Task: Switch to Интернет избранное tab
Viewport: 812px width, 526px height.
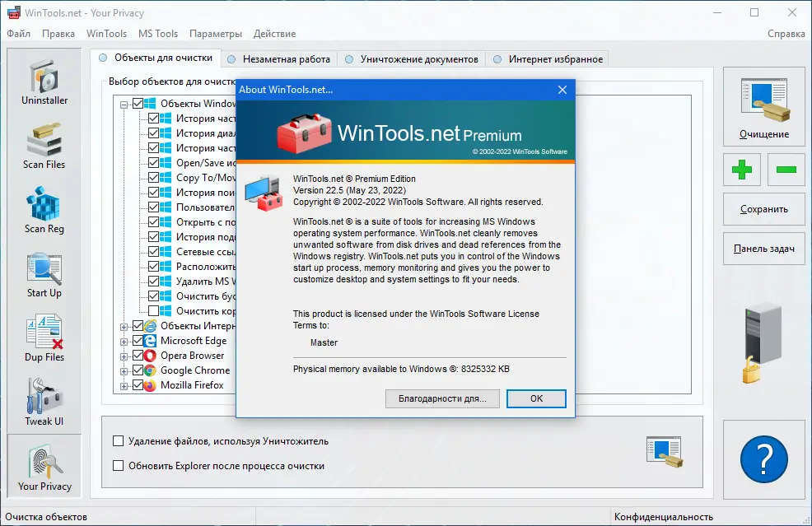Action: point(548,59)
